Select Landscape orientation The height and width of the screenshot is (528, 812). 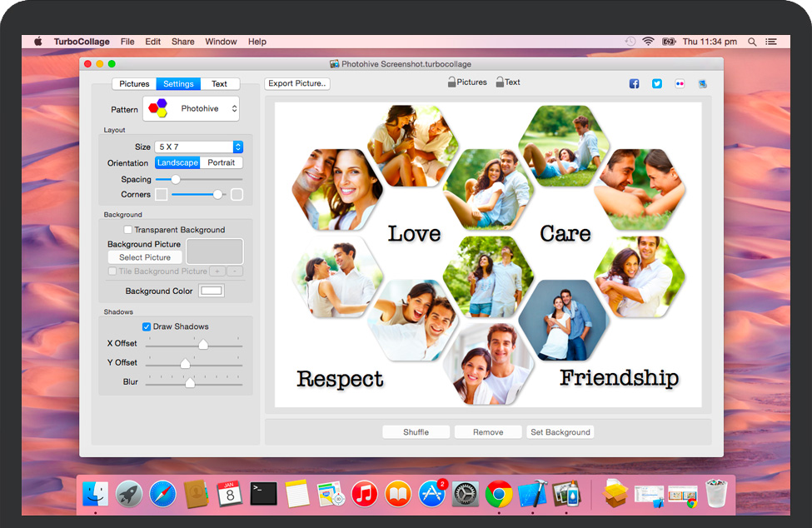[177, 162]
